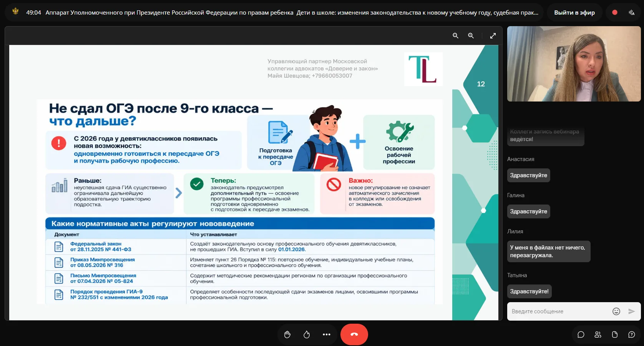The height and width of the screenshot is (346, 644).
Task: Send a fire reaction
Action: pyautogui.click(x=307, y=334)
